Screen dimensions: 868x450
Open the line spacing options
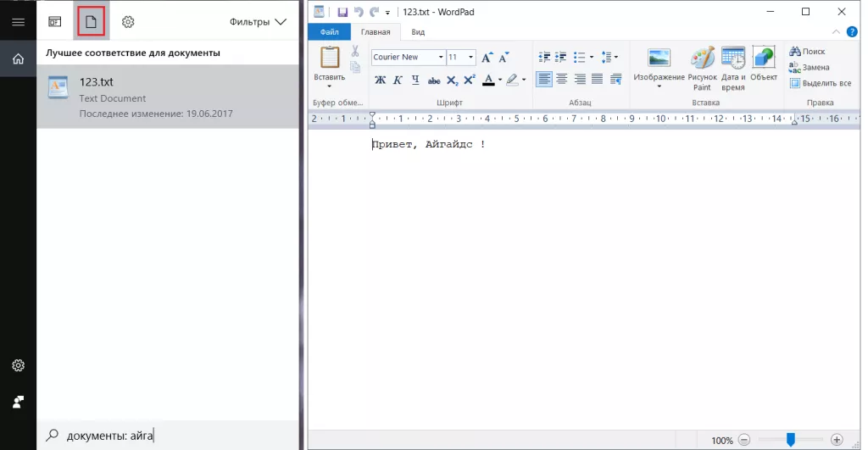[x=609, y=57]
